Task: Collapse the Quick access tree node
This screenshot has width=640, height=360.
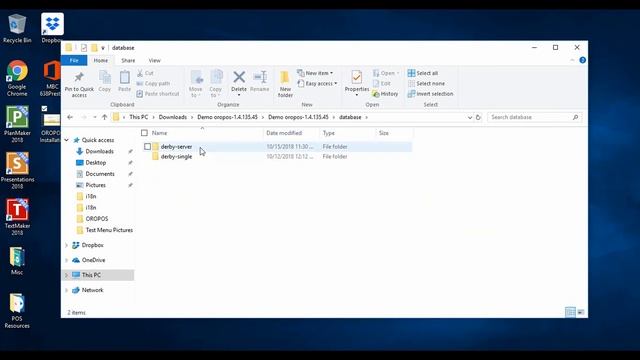Action: [x=67, y=140]
